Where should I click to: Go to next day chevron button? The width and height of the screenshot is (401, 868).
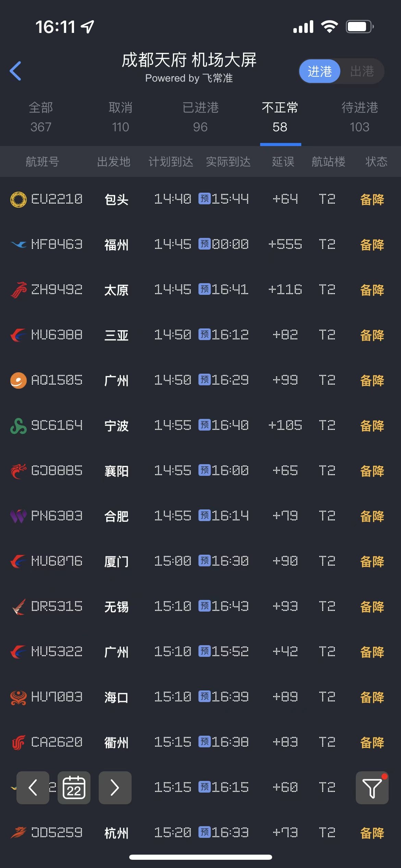click(115, 788)
